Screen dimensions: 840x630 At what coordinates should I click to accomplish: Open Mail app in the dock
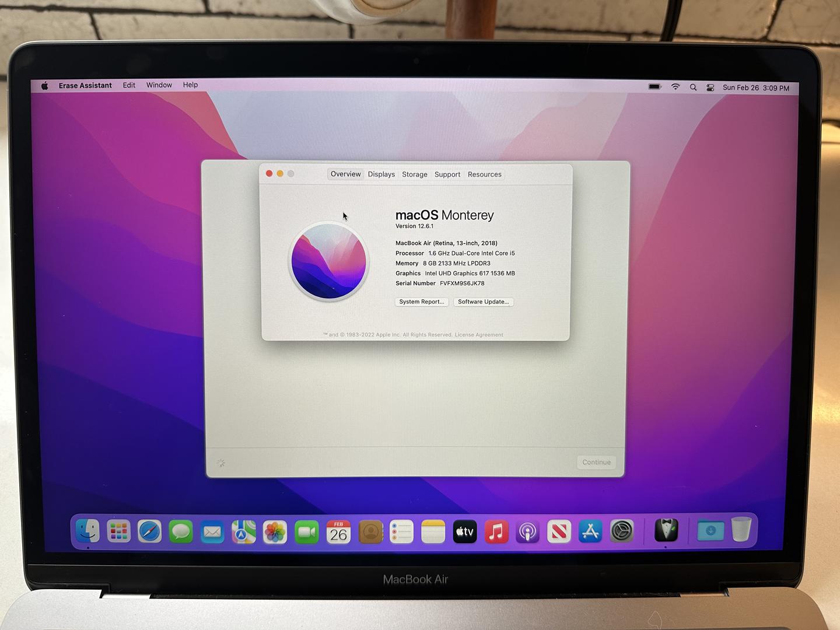[x=212, y=531]
